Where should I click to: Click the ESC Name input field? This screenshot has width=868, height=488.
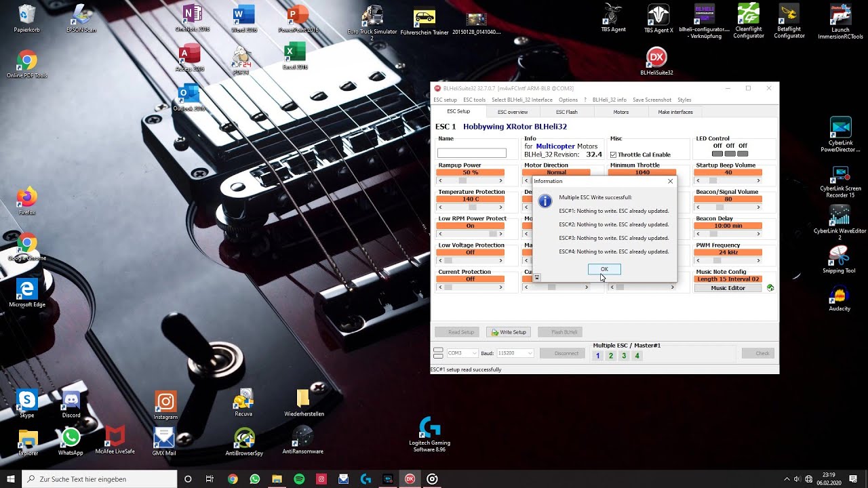tap(472, 153)
